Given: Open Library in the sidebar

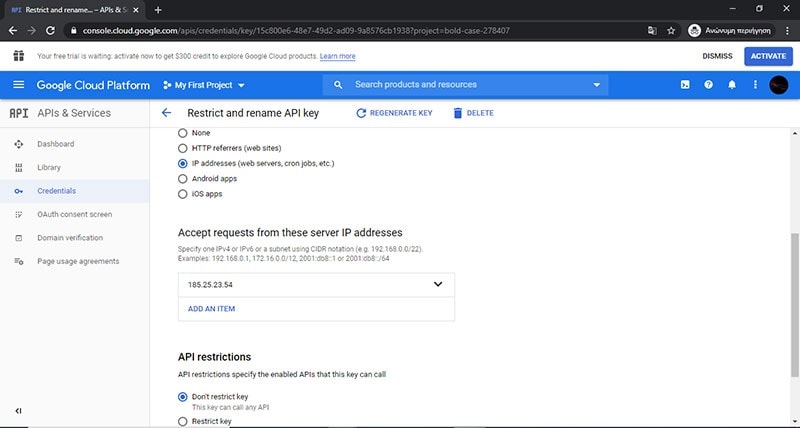Looking at the screenshot, I should [x=49, y=167].
